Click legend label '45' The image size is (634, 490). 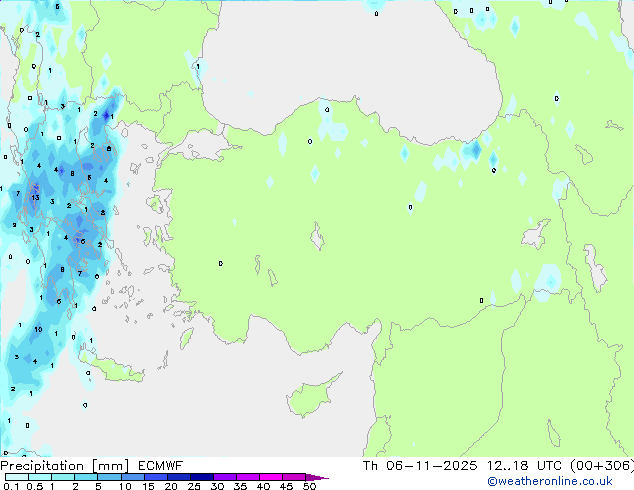(x=287, y=486)
